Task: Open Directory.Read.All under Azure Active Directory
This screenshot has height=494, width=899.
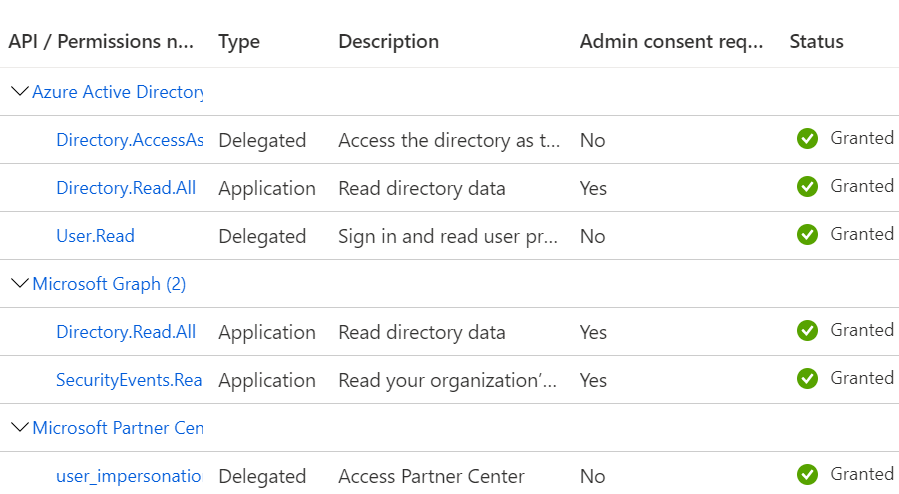Action: 126,188
